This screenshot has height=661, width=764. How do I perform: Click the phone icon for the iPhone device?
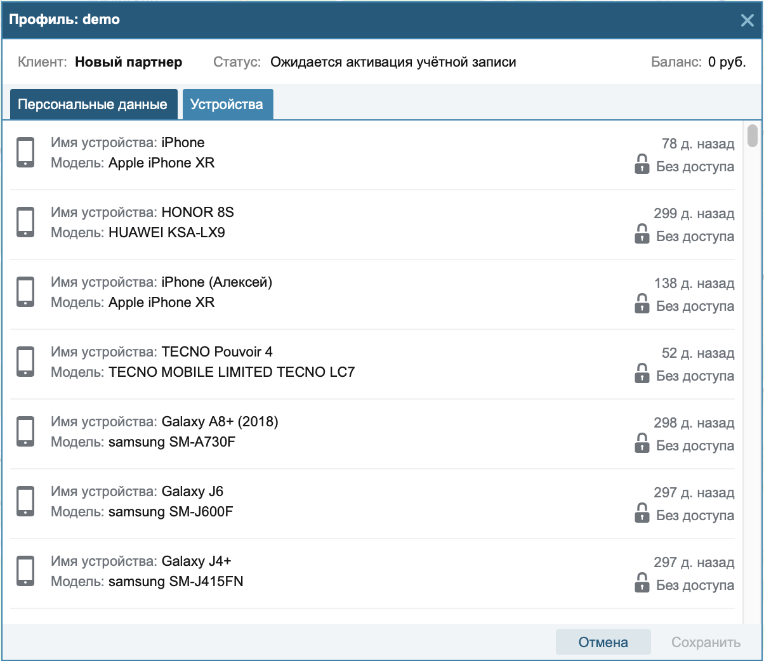(x=25, y=152)
